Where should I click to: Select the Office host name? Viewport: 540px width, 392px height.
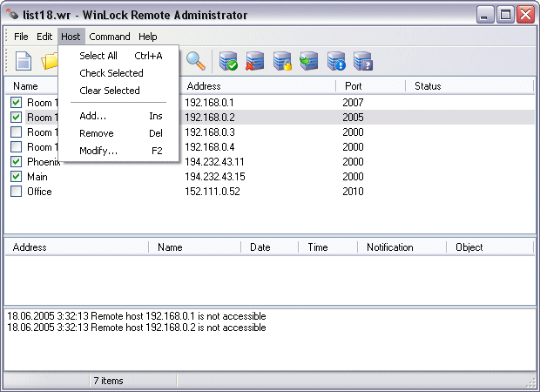coord(39,192)
